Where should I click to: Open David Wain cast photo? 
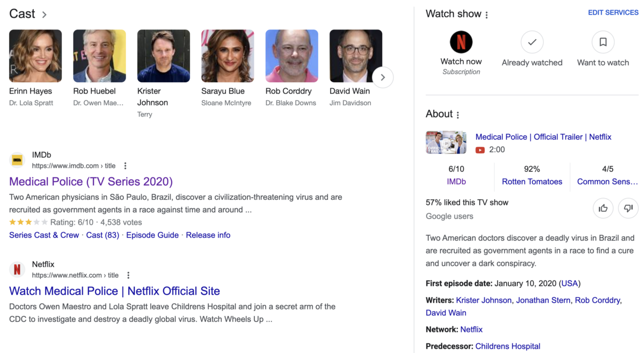click(356, 56)
